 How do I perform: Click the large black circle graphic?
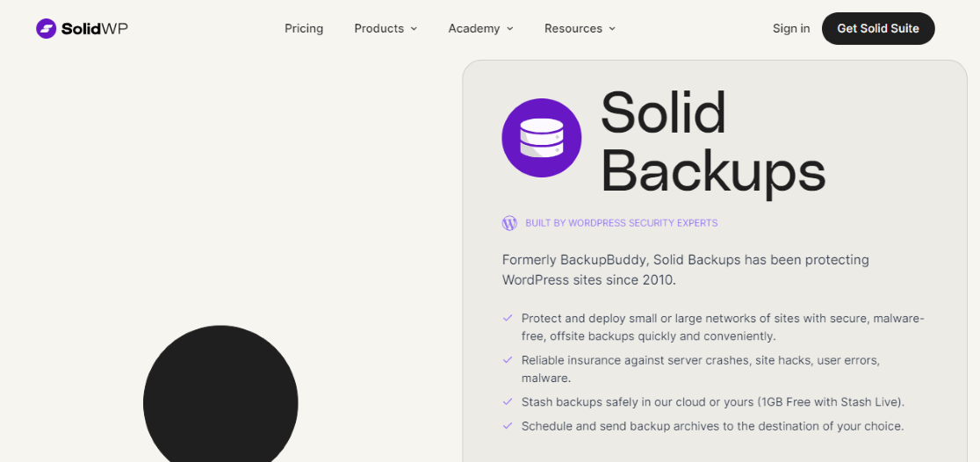tap(220, 401)
